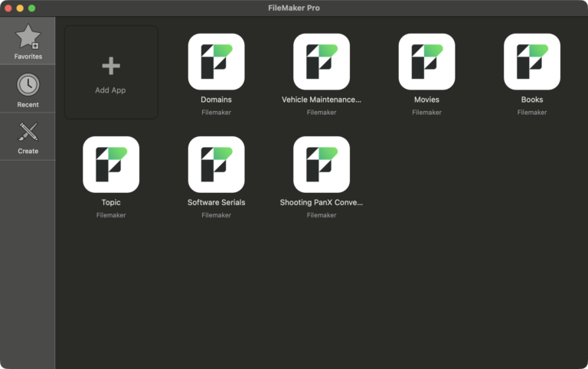The width and height of the screenshot is (588, 369).
Task: Click the Topic name label
Action: point(111,203)
